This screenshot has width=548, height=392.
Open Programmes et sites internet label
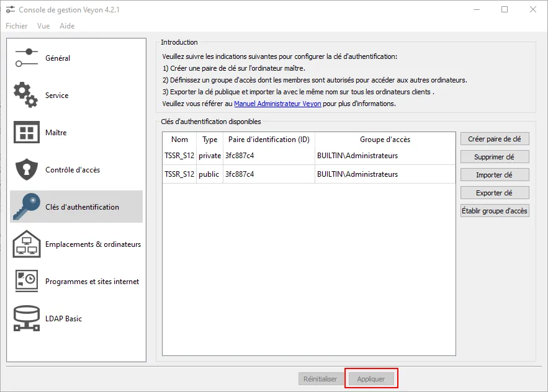click(92, 281)
